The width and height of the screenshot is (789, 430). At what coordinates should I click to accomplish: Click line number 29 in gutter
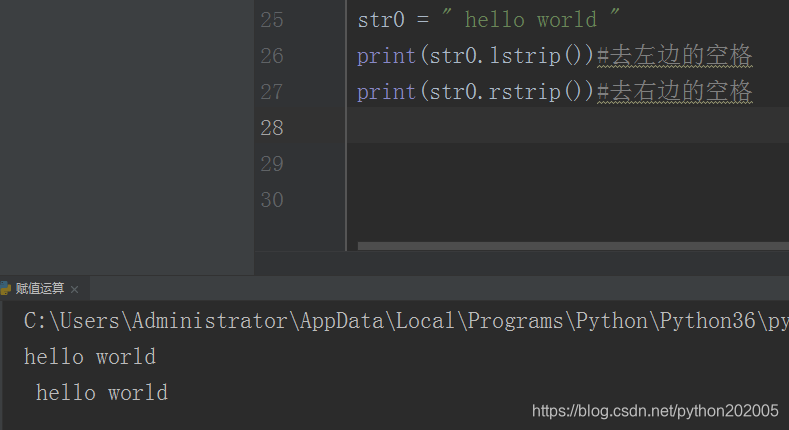tap(272, 164)
